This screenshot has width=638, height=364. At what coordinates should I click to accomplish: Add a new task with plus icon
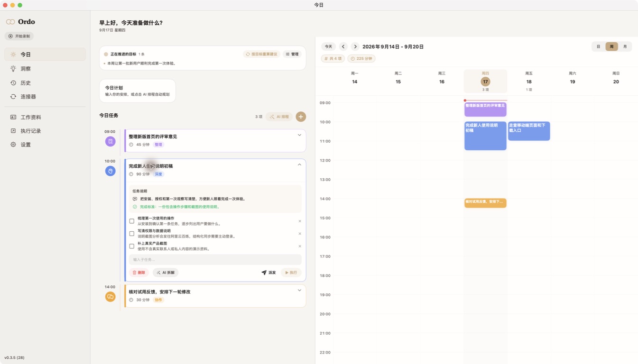click(301, 117)
